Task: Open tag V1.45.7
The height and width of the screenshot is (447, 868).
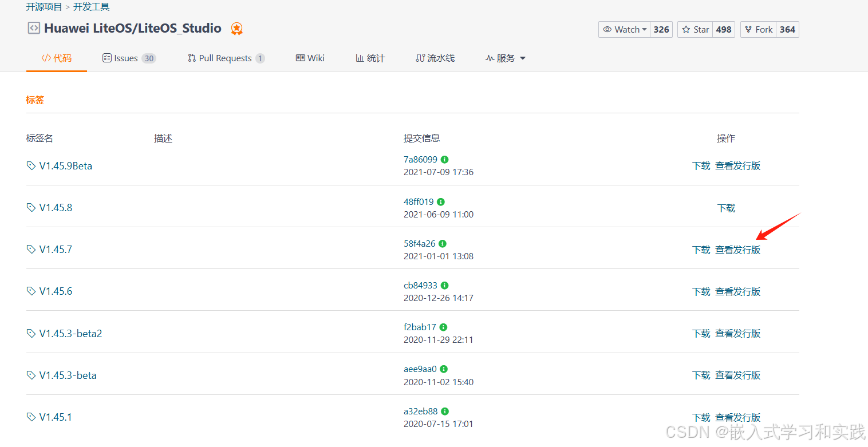Action: click(56, 250)
